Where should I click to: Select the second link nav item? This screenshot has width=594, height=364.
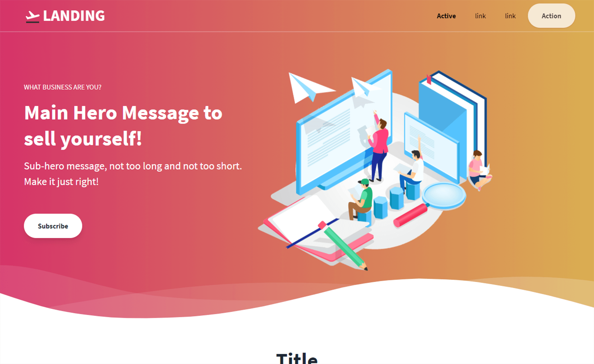(509, 16)
